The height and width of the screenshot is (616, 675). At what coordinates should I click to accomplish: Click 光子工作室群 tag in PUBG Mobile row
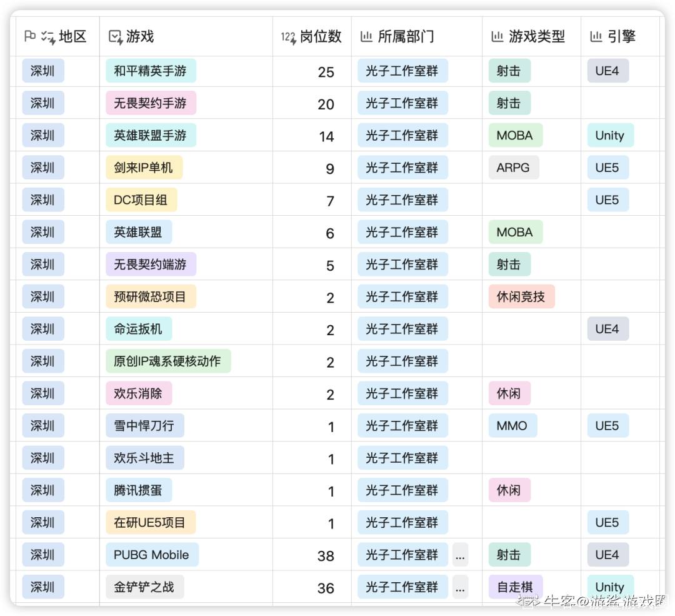[x=402, y=555]
